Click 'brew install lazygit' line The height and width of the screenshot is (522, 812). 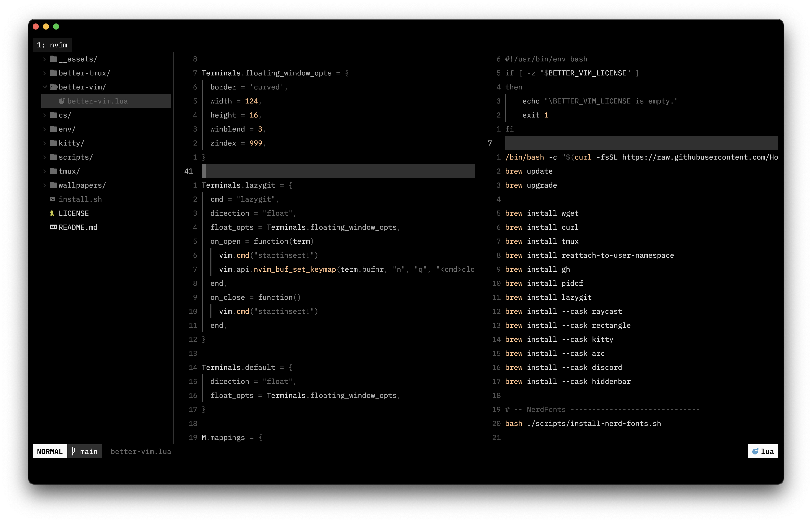548,297
